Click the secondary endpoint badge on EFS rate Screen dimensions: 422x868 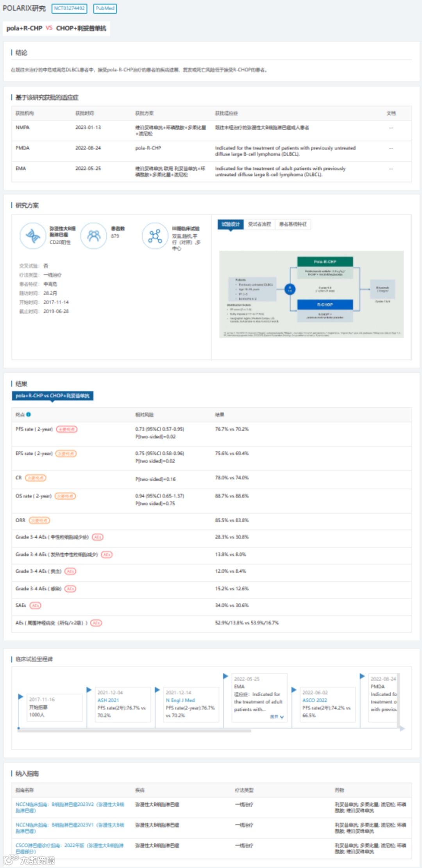(x=66, y=453)
